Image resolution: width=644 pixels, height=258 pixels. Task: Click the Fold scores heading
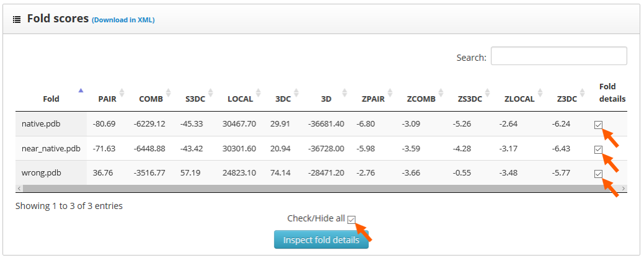58,19
